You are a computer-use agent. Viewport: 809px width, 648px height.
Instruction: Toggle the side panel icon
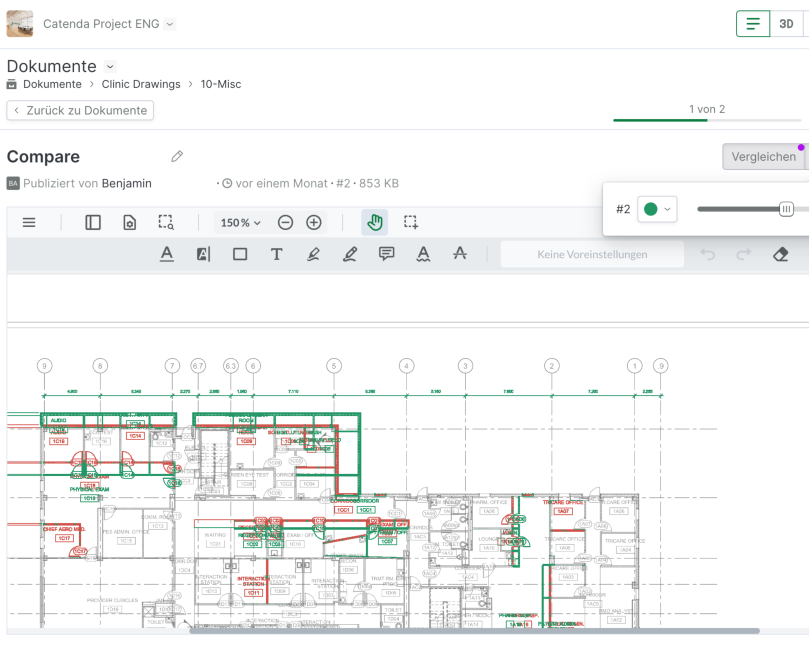coord(93,222)
